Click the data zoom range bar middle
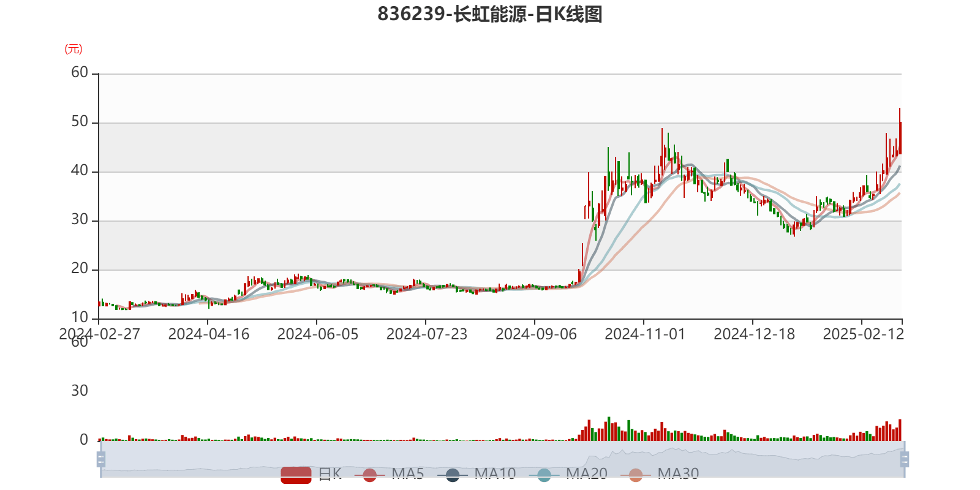This screenshot has width=980, height=490. pyautogui.click(x=502, y=459)
